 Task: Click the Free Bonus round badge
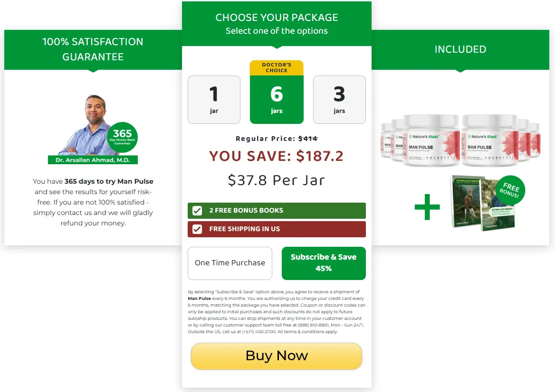pos(510,190)
